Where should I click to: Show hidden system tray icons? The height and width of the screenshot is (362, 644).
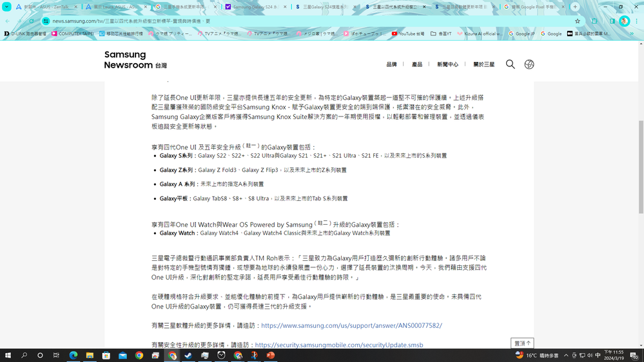click(x=566, y=356)
